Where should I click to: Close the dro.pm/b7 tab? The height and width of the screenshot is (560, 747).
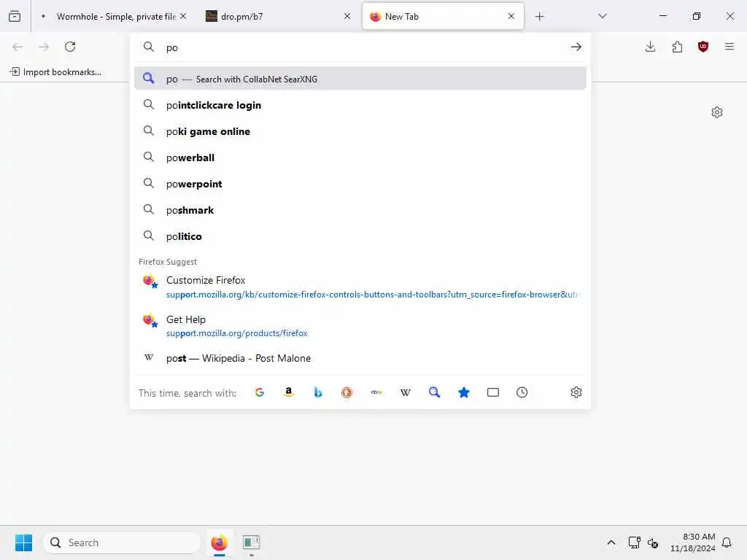[x=347, y=16]
